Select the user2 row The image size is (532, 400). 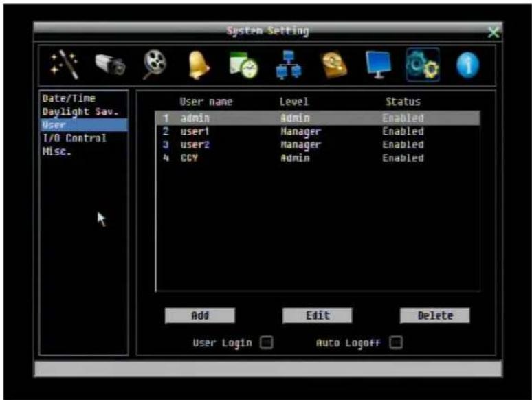pyautogui.click(x=318, y=144)
